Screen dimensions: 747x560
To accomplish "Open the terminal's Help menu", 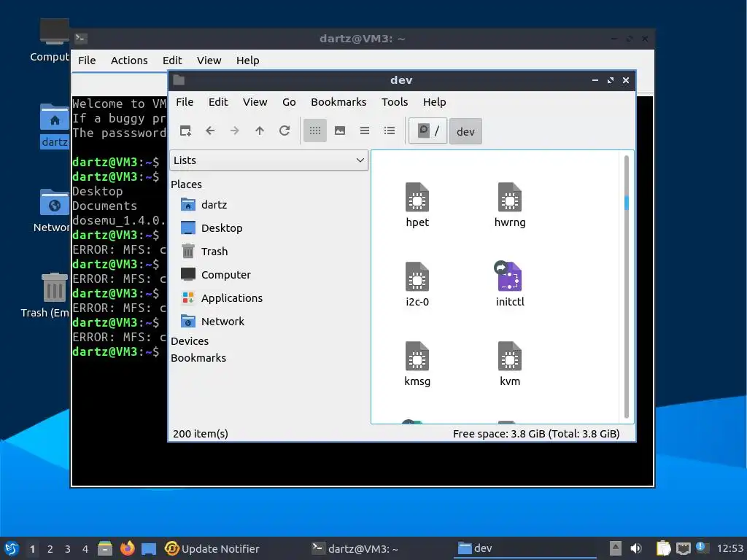I will click(x=248, y=61).
